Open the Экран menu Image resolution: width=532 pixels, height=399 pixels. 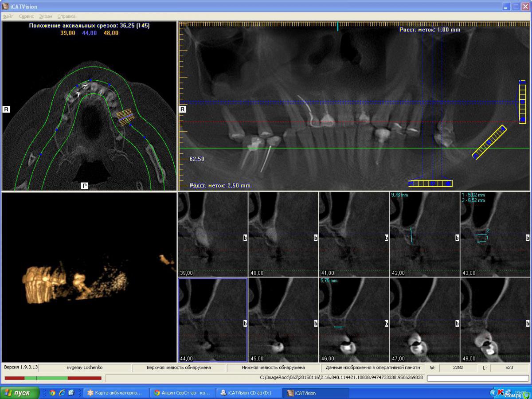(x=45, y=16)
